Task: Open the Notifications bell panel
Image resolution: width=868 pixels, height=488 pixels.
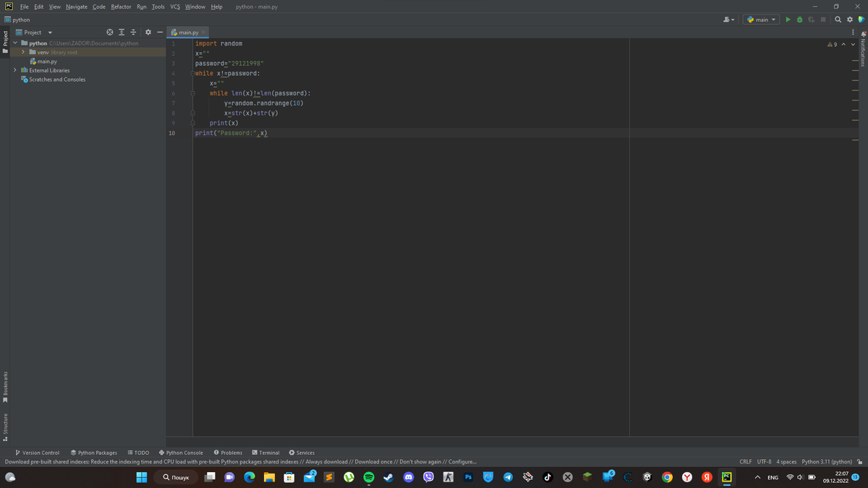Action: (863, 48)
